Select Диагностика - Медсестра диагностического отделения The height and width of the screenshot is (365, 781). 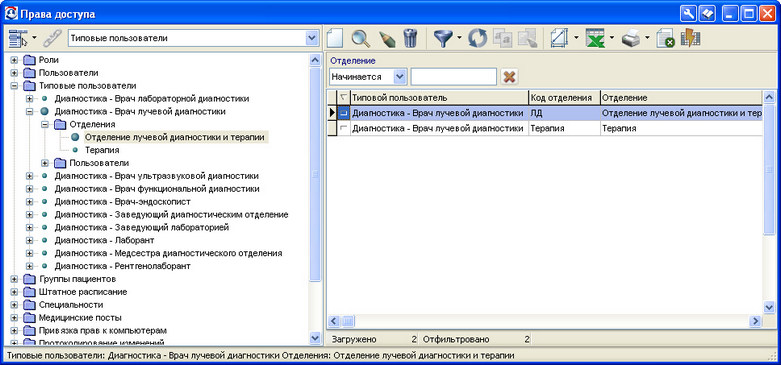168,253
